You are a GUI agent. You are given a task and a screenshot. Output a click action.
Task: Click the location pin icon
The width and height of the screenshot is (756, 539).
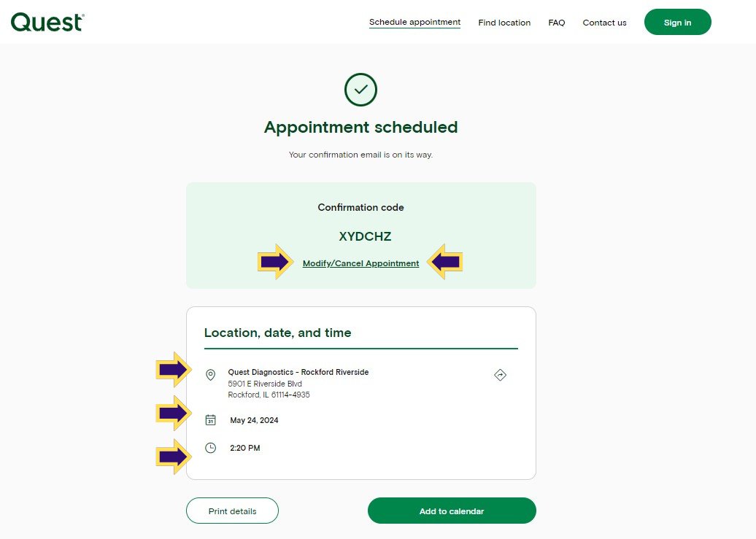pyautogui.click(x=211, y=375)
